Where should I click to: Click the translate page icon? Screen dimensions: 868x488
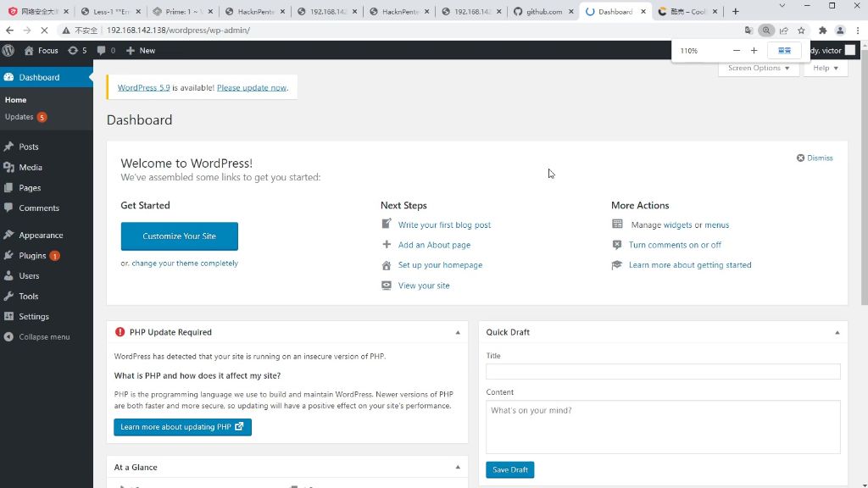pyautogui.click(x=748, y=30)
